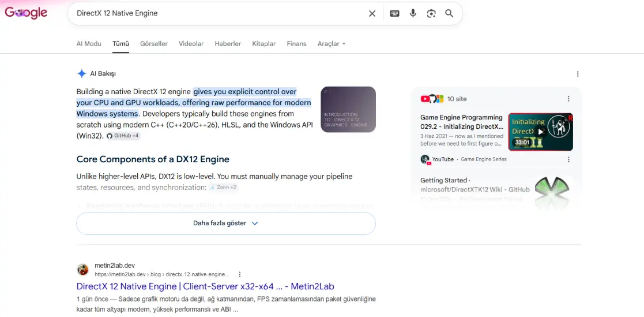This screenshot has height=317, width=644.
Task: Open the on-screen keyboard input tool
Action: (x=395, y=13)
